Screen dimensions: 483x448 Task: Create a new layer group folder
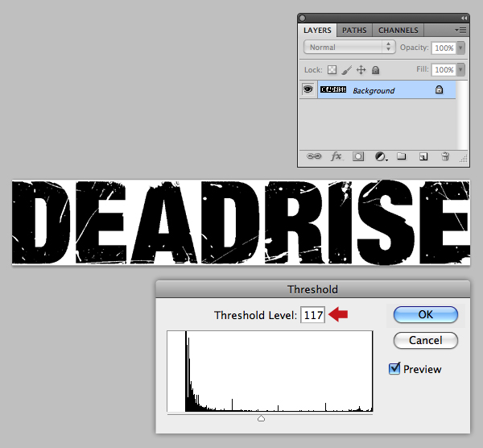click(x=401, y=156)
